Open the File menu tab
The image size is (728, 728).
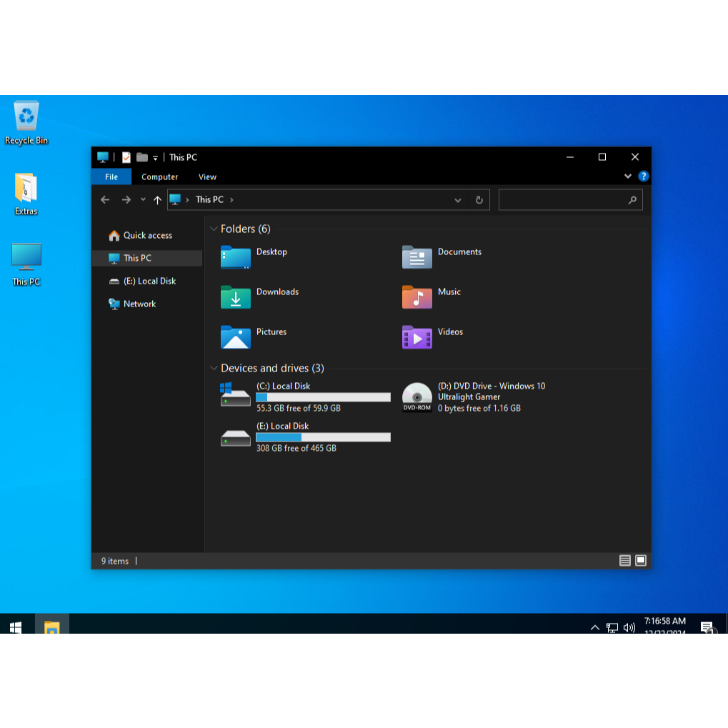click(111, 177)
